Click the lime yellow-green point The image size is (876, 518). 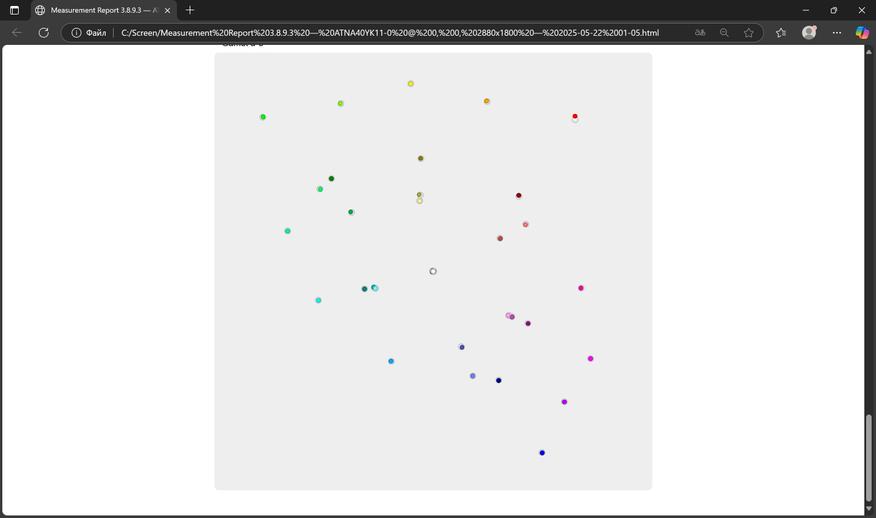[x=340, y=103]
